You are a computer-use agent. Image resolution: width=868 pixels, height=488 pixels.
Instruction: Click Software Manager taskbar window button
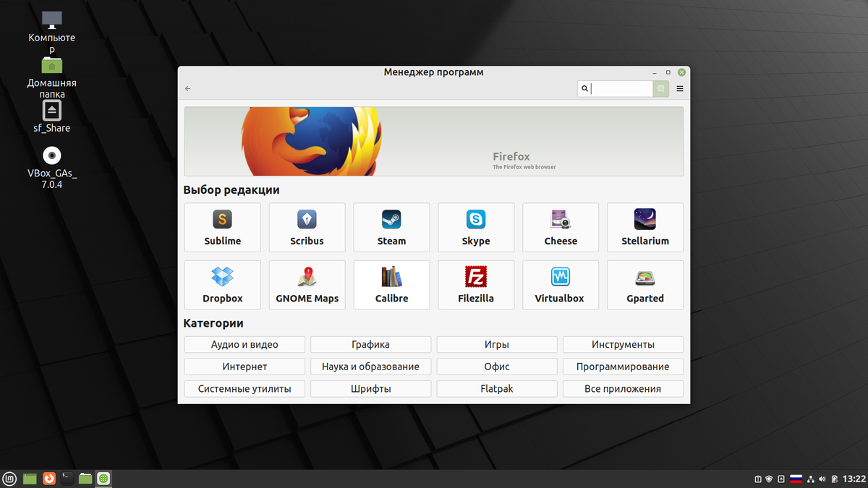(104, 478)
